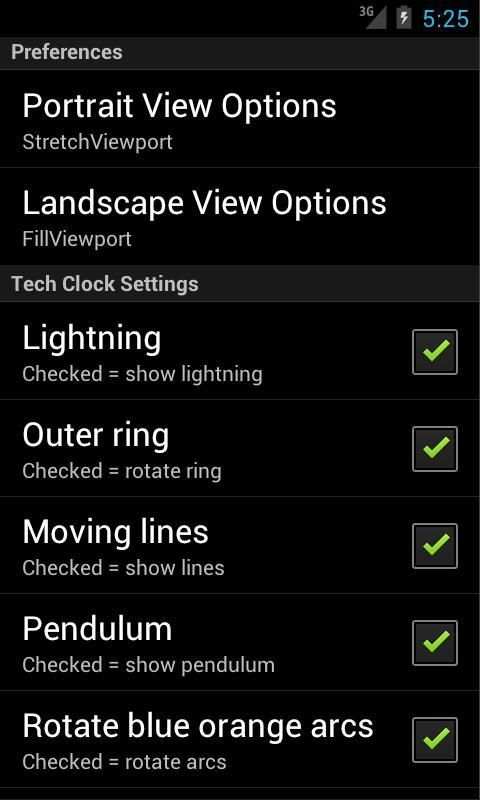Tap the 5:25 clock in the status bar

click(445, 19)
